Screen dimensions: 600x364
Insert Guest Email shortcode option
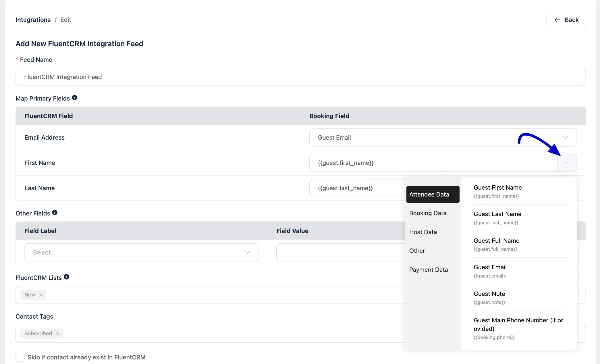coord(519,271)
